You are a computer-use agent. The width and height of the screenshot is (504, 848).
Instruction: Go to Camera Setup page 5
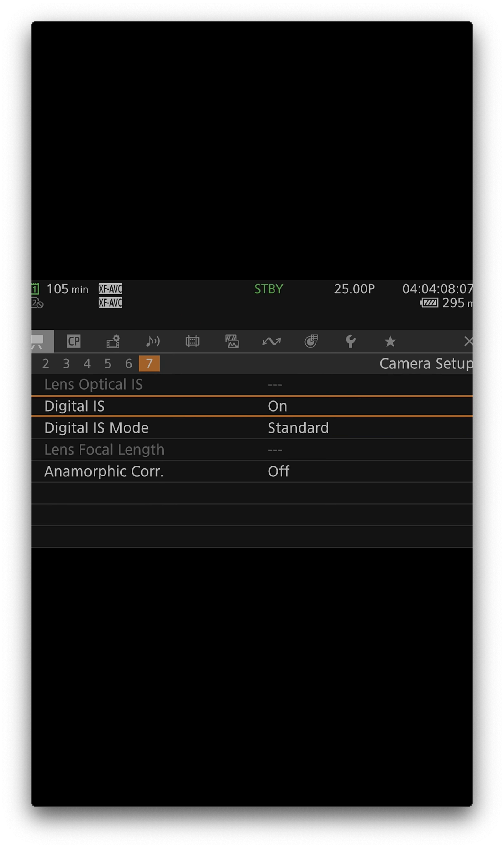click(108, 363)
